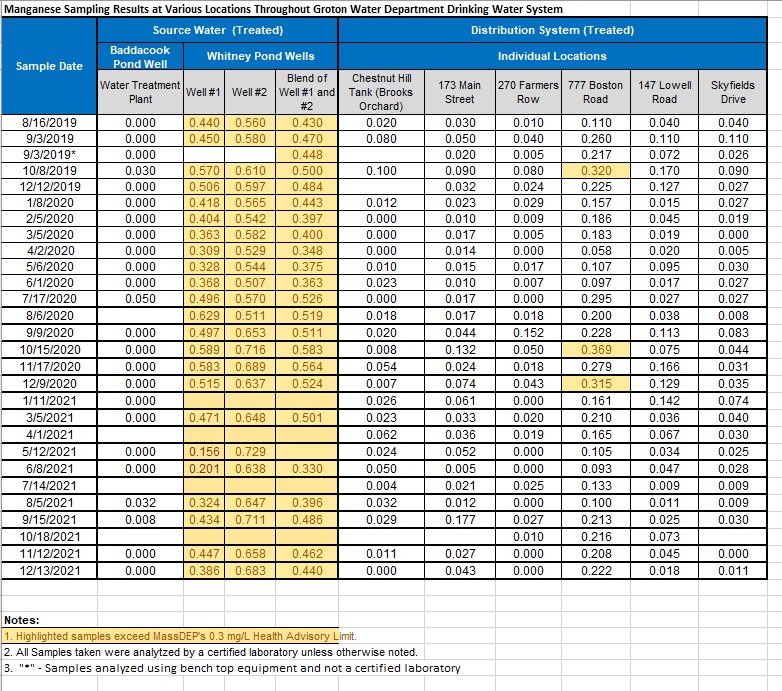Click the 10/18/2021 date cell
Image resolution: width=782 pixels, height=691 pixels.
tap(49, 536)
